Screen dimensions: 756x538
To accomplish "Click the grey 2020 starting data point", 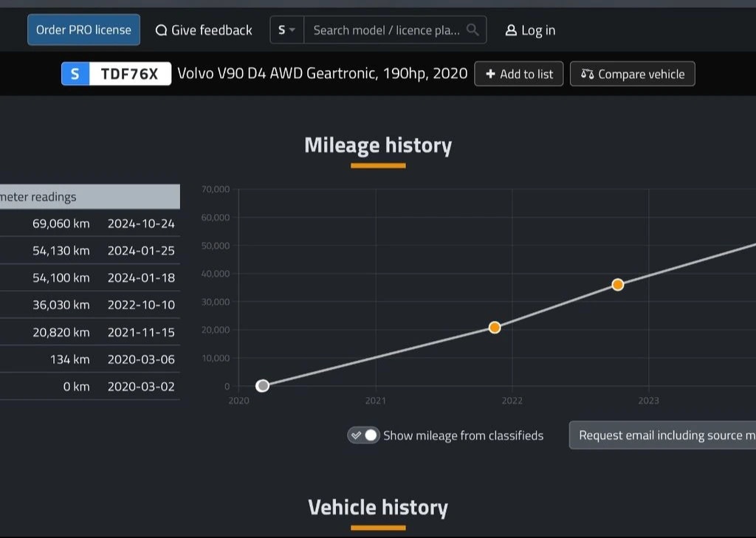I will (262, 386).
